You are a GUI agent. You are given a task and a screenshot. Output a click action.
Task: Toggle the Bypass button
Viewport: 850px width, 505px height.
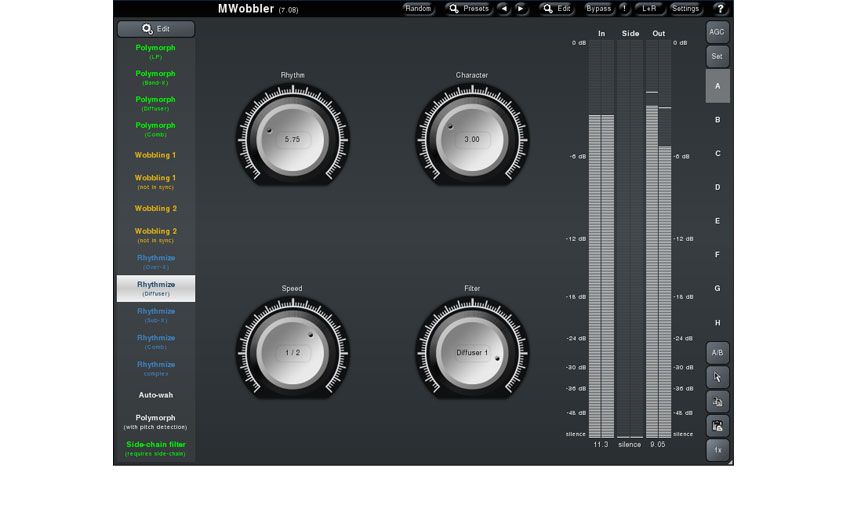click(598, 9)
